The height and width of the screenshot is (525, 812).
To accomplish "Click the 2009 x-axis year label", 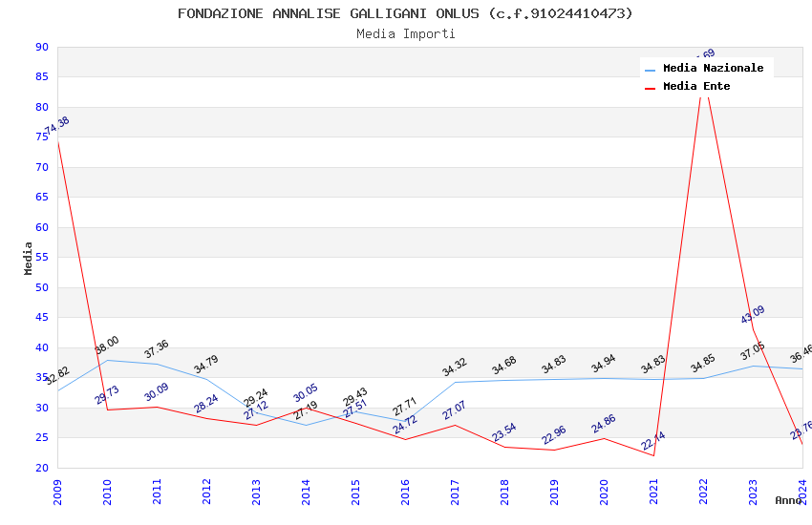I will (57, 492).
